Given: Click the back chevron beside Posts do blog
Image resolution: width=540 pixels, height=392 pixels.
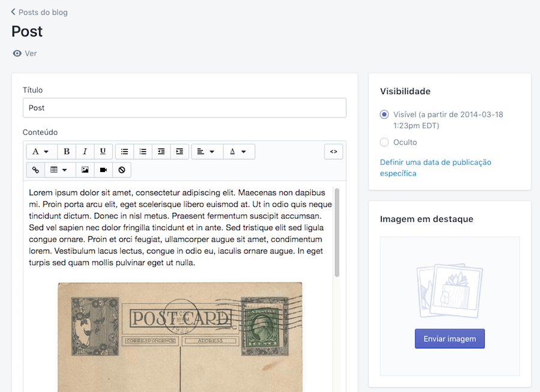Looking at the screenshot, I should tap(13, 12).
